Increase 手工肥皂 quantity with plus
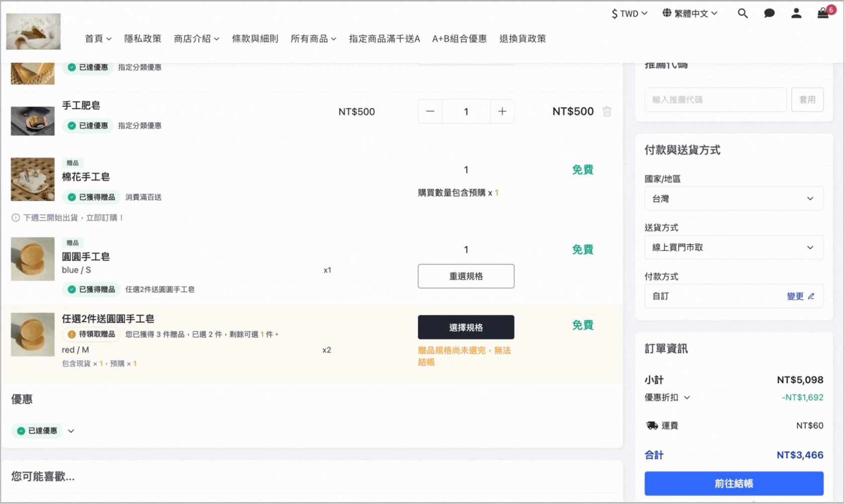The height and width of the screenshot is (504, 845). point(502,111)
